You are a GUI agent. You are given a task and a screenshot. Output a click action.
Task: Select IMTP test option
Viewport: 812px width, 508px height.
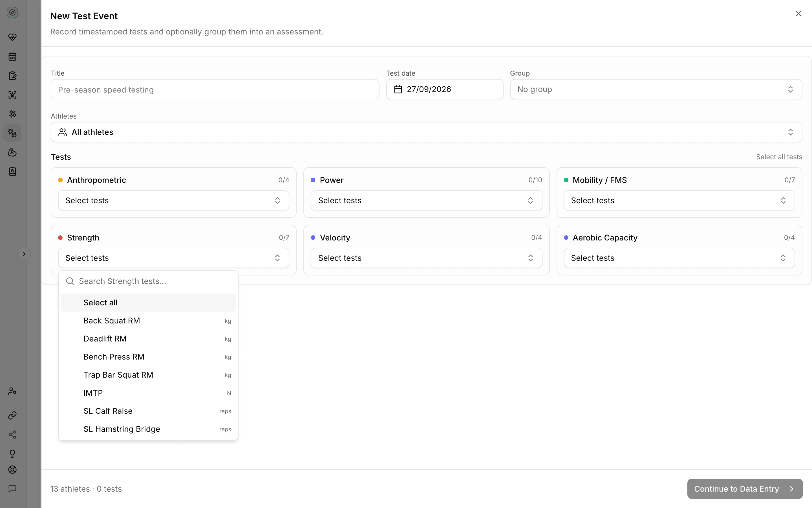tap(148, 393)
